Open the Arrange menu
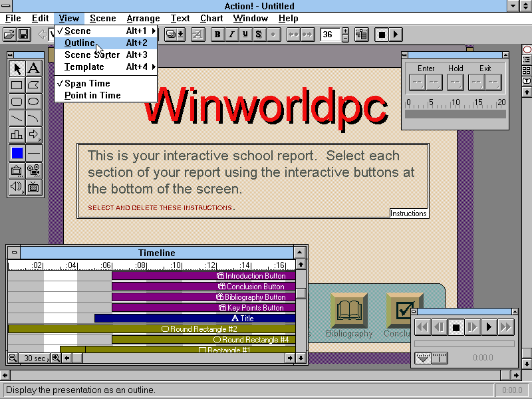Image resolution: width=532 pixels, height=399 pixels. pyautogui.click(x=143, y=19)
